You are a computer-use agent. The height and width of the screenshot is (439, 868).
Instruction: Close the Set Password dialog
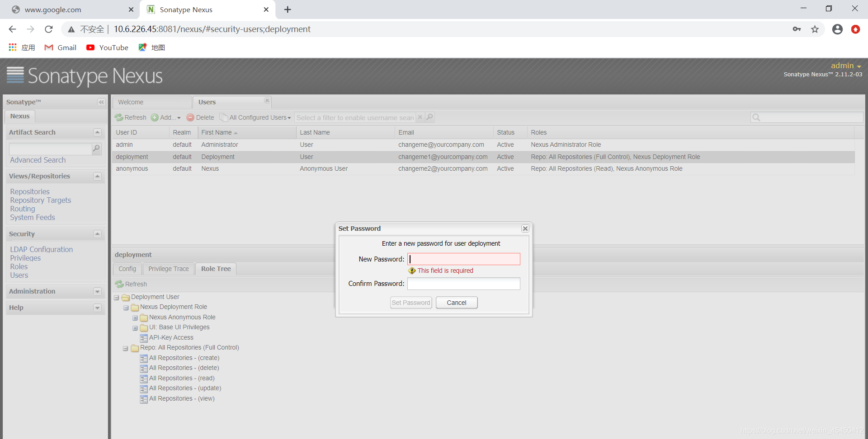click(525, 229)
